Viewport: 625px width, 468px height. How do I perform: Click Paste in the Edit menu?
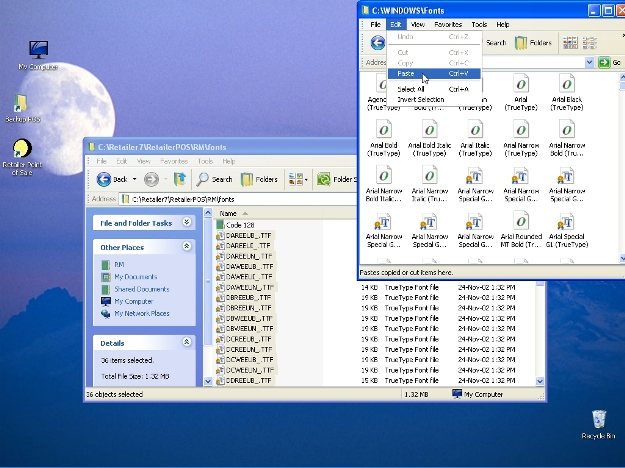tap(406, 74)
